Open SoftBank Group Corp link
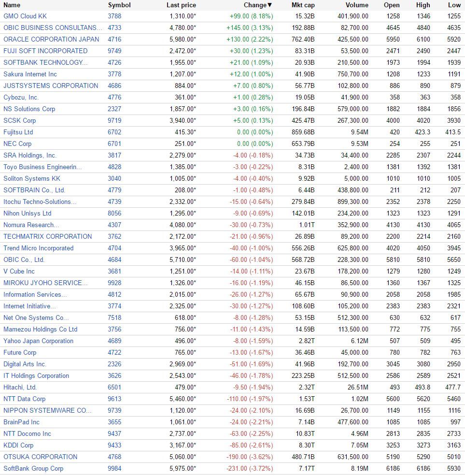465x476 pixels. point(33,468)
